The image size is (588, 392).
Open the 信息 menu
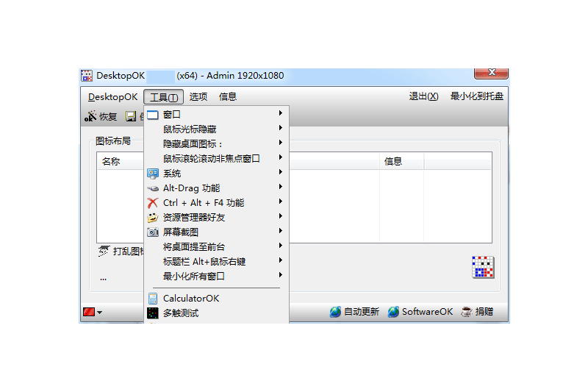[228, 97]
